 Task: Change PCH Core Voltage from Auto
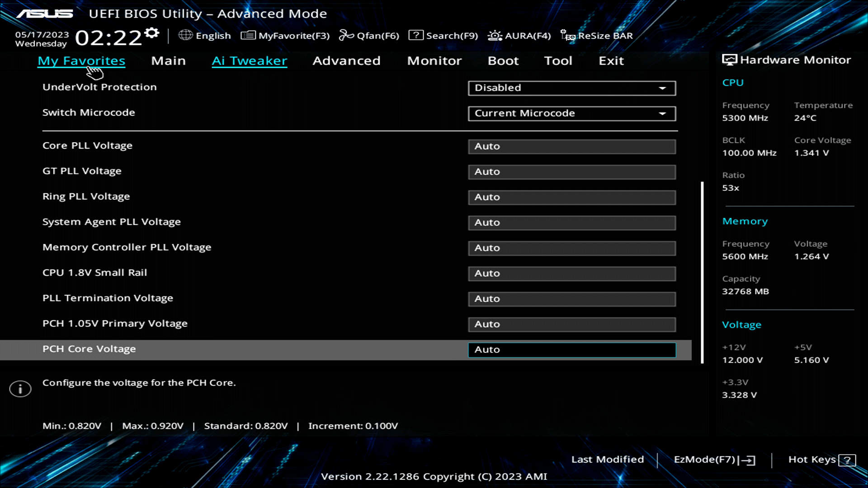pyautogui.click(x=571, y=349)
